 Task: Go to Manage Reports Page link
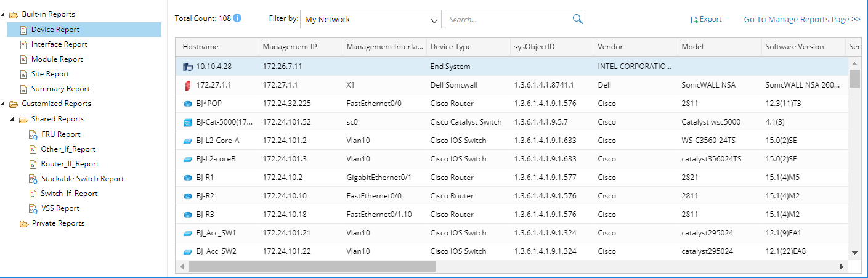pos(801,20)
